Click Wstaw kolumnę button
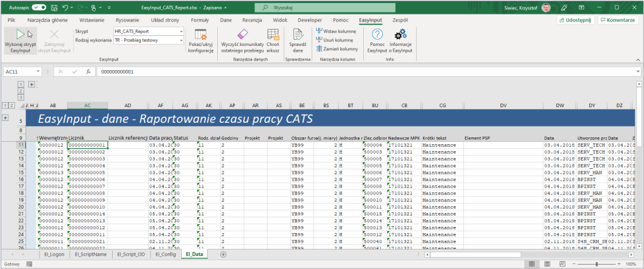The width and height of the screenshot is (644, 269). click(x=336, y=31)
